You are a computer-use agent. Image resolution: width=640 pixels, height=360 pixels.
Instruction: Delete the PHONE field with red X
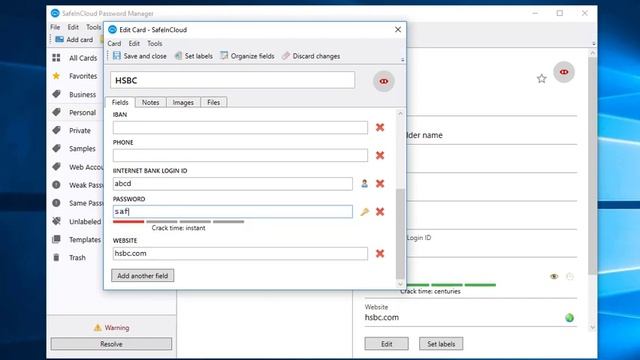coord(380,155)
